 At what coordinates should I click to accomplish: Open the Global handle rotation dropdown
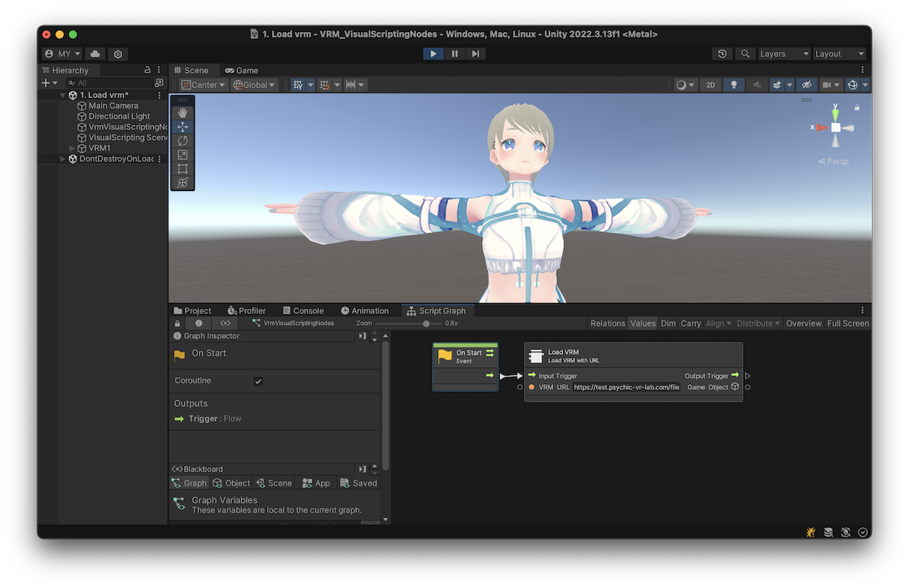pyautogui.click(x=255, y=85)
